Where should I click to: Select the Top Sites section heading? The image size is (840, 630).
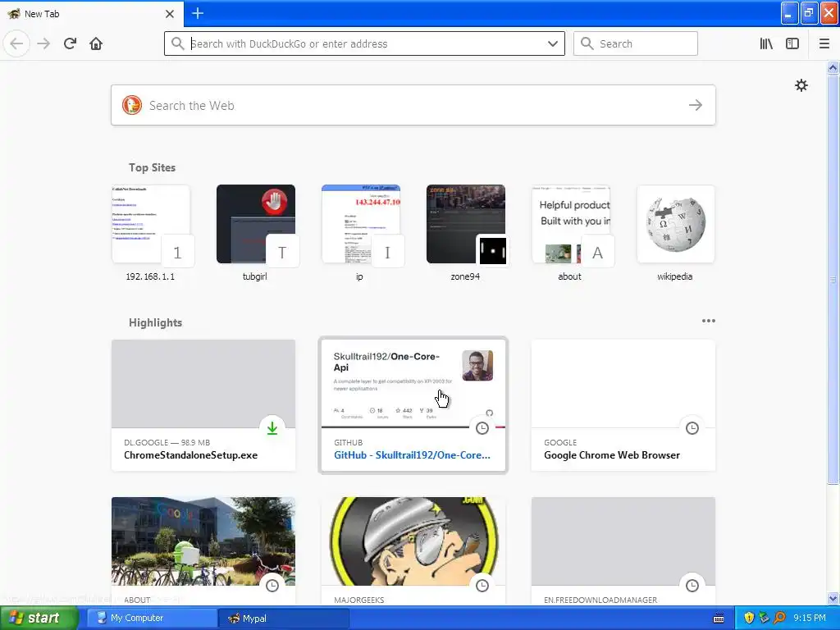[x=152, y=167]
